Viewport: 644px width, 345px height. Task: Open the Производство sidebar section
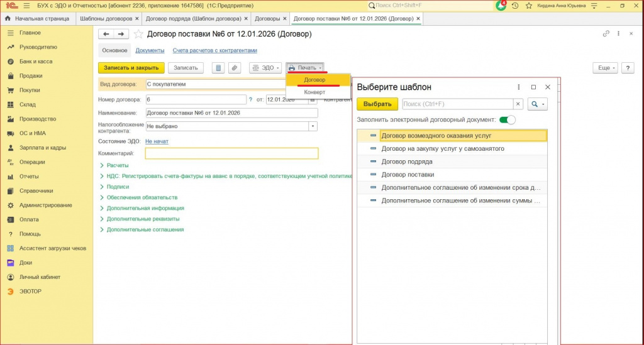click(38, 119)
